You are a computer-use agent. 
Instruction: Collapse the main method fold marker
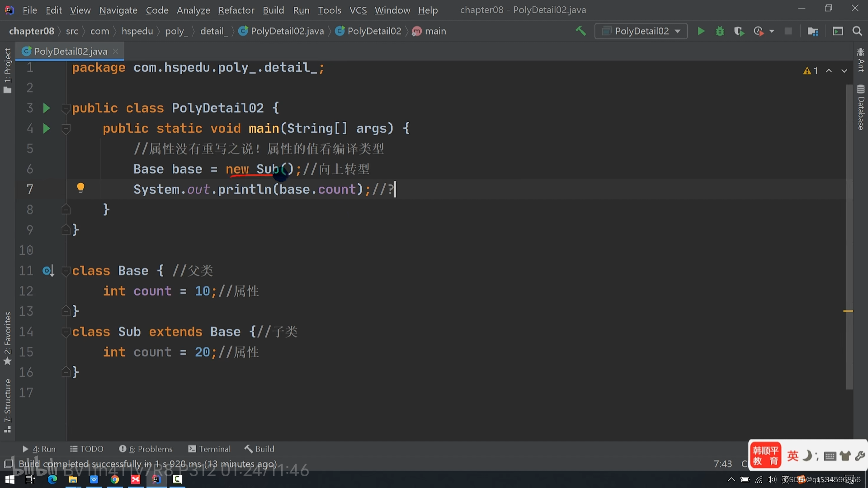[x=66, y=129]
